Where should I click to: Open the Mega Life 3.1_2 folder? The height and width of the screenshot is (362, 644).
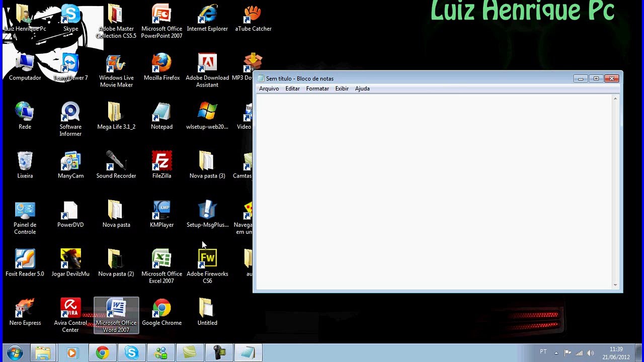(116, 116)
